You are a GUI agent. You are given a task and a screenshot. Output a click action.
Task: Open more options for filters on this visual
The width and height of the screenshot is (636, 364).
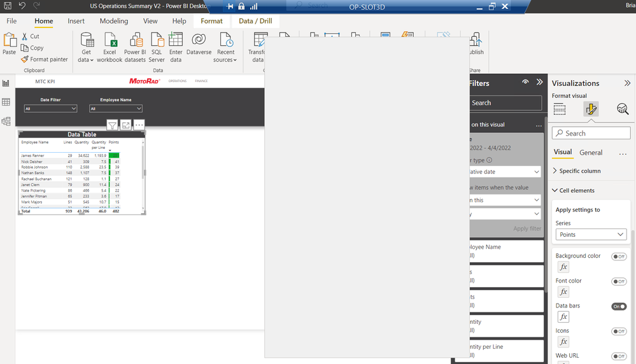(x=539, y=125)
